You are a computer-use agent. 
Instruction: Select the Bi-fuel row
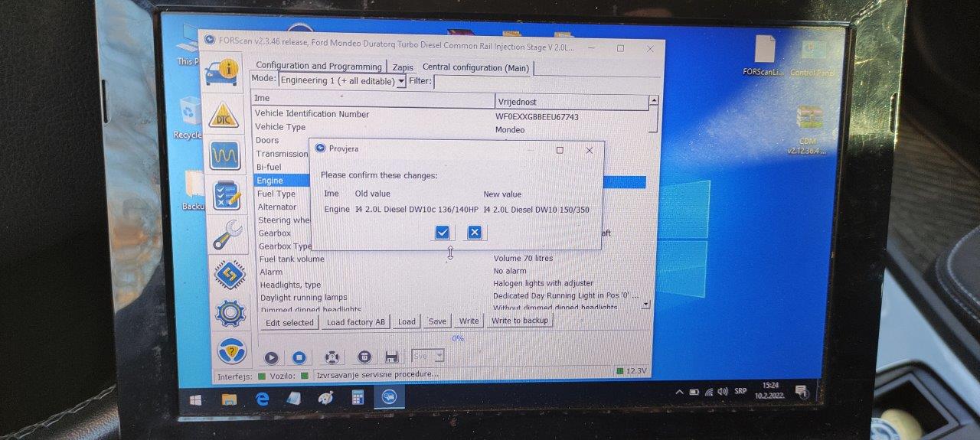[x=282, y=167]
